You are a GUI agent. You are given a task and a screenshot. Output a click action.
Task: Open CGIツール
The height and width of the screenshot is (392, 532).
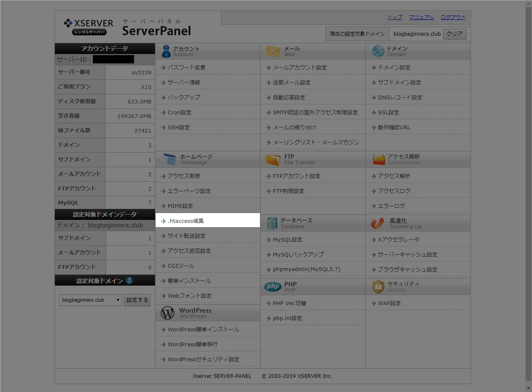[181, 266]
